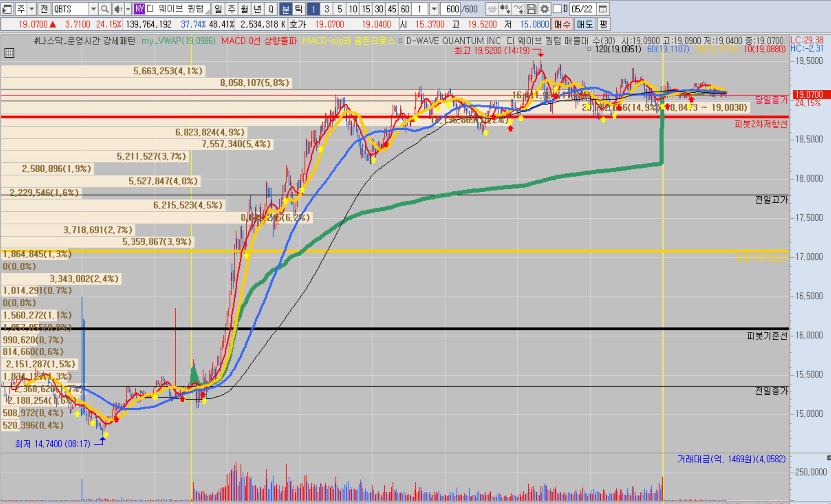Click the 당일종가 line label
Viewport: 831px width, 504px height.
point(771,100)
